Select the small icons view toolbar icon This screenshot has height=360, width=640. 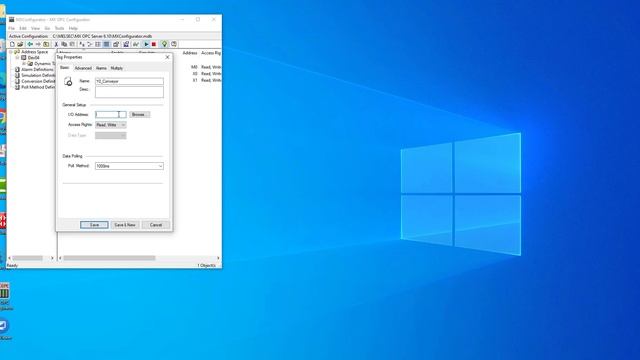click(90, 44)
